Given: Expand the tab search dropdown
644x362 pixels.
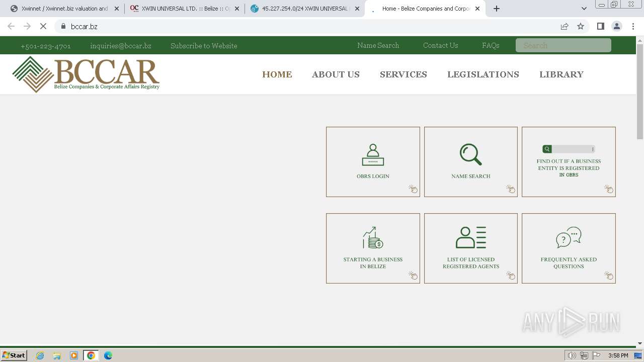Looking at the screenshot, I should click(x=584, y=9).
